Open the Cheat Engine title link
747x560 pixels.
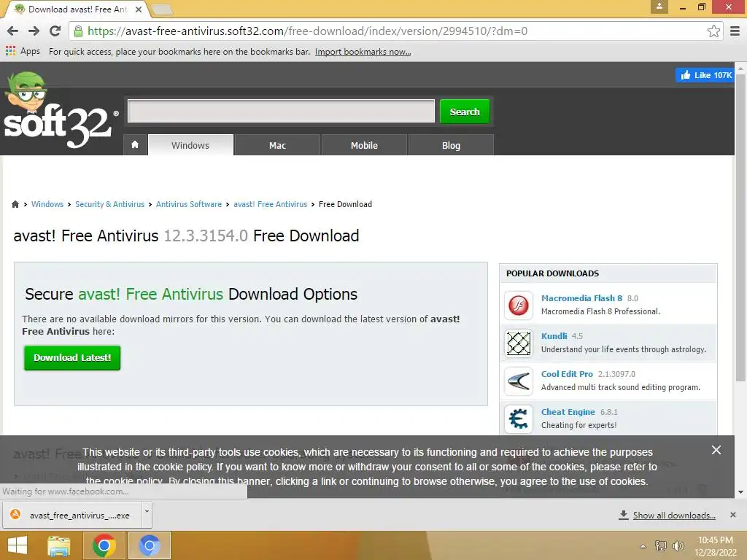568,412
